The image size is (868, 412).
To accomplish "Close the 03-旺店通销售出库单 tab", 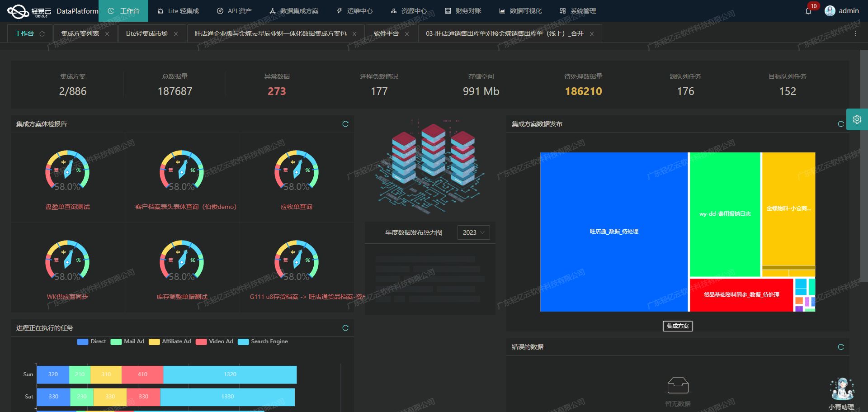I will click(x=592, y=34).
